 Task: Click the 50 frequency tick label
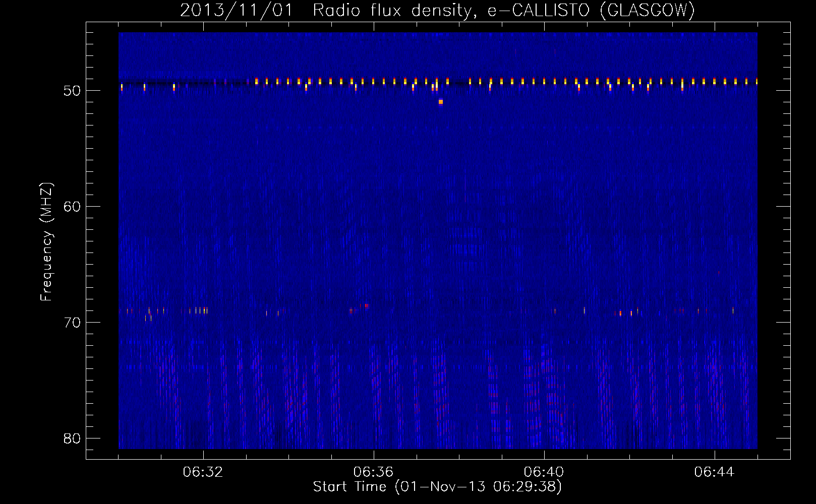[72, 91]
